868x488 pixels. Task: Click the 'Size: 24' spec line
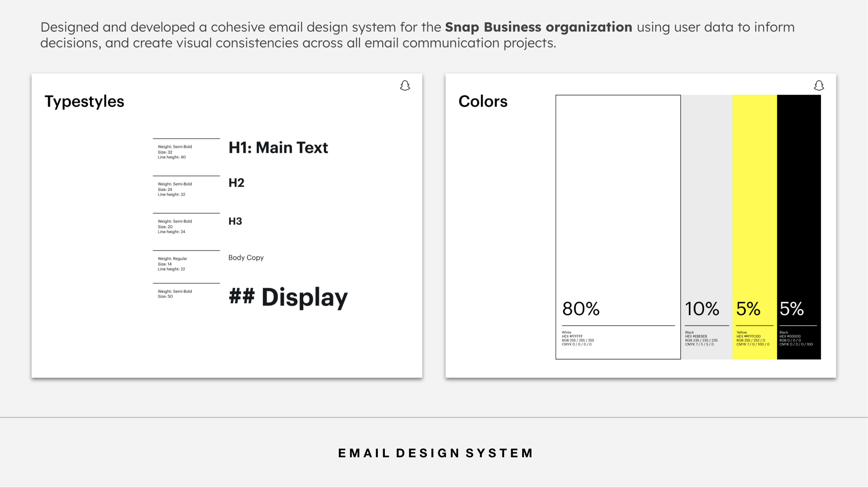[x=165, y=190]
